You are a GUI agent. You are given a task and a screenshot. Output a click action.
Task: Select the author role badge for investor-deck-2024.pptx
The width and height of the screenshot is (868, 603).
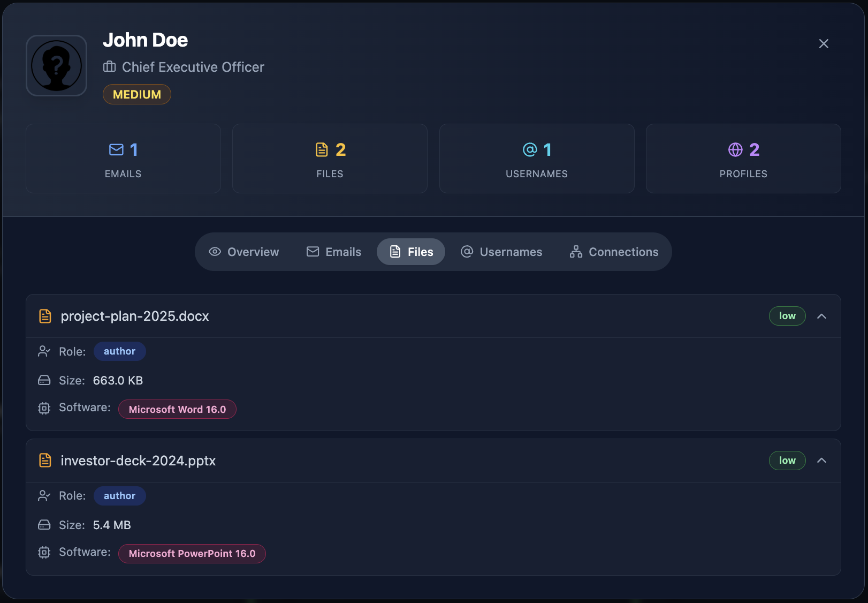pyautogui.click(x=119, y=496)
